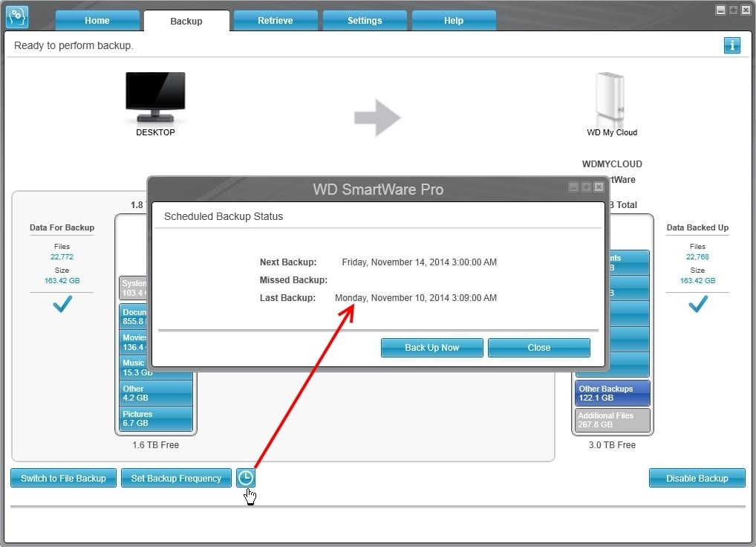The width and height of the screenshot is (756, 547).
Task: Click the Data For Backup checkmark
Action: [x=62, y=304]
